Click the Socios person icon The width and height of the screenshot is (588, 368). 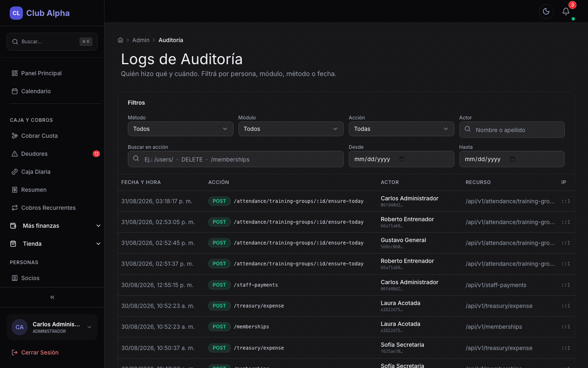pos(14,278)
